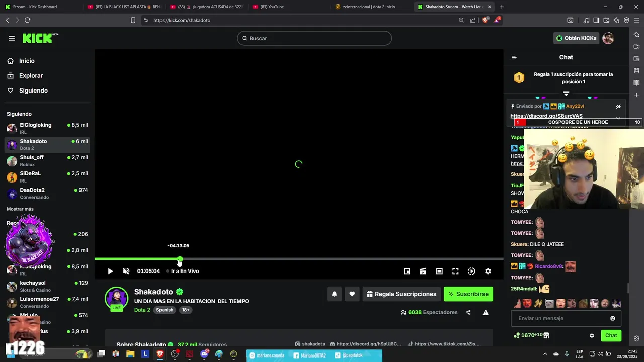Click the Brave Shields icon
644x362 pixels.
(486, 20)
